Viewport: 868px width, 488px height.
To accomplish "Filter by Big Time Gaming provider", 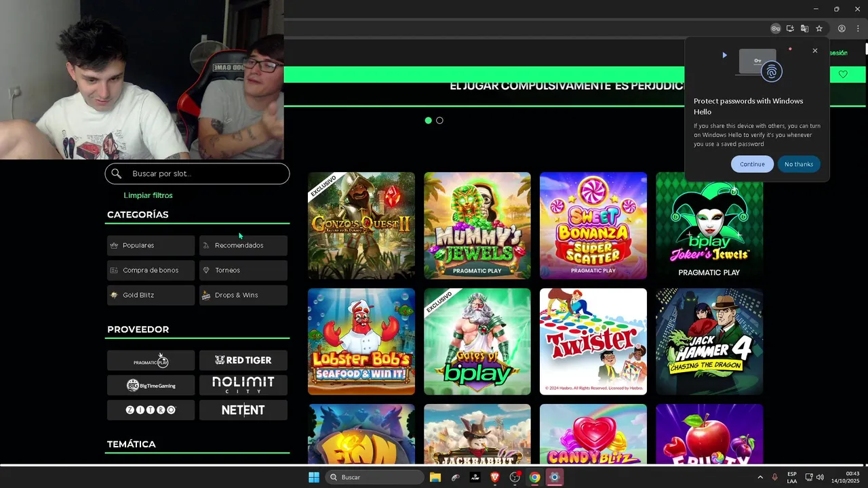I will tap(151, 385).
